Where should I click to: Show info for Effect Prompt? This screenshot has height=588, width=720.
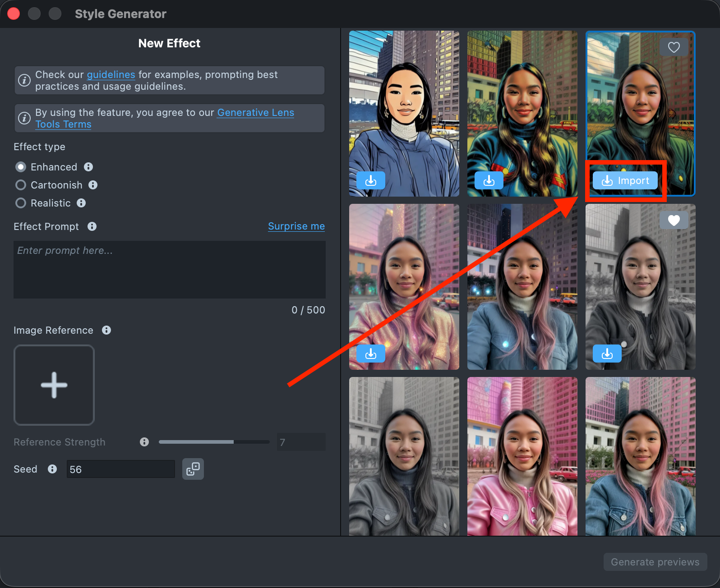92,226
